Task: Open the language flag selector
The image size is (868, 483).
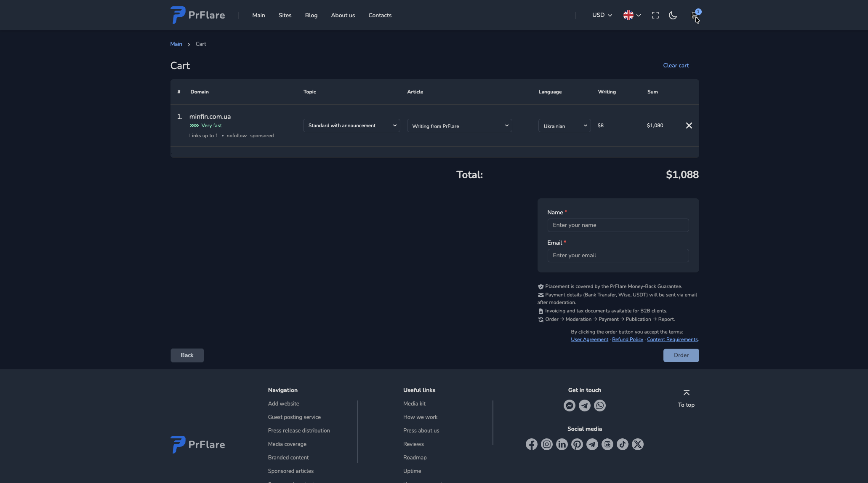Action: (x=632, y=16)
